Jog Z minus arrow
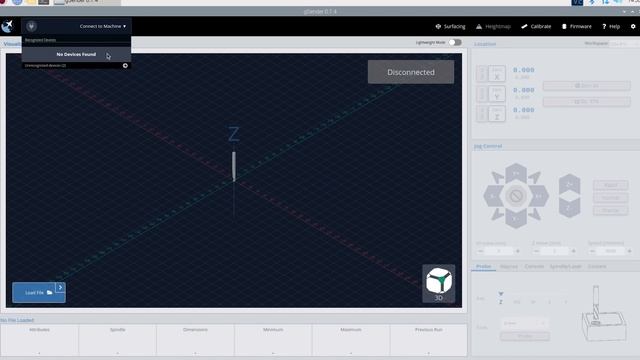Image resolution: width=640 pixels, height=360 pixels. coord(569,208)
